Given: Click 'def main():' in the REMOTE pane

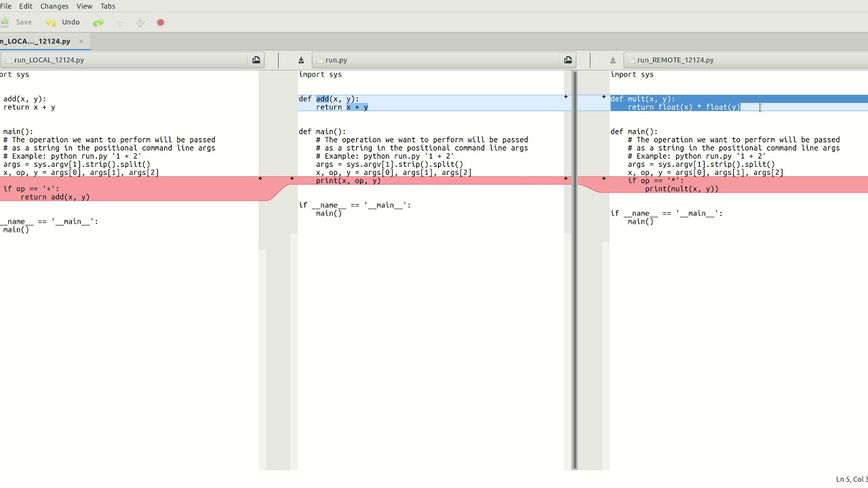Looking at the screenshot, I should [634, 131].
